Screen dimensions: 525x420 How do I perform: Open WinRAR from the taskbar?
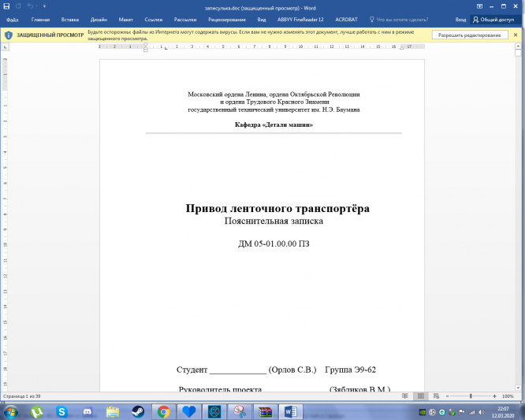pos(265,411)
